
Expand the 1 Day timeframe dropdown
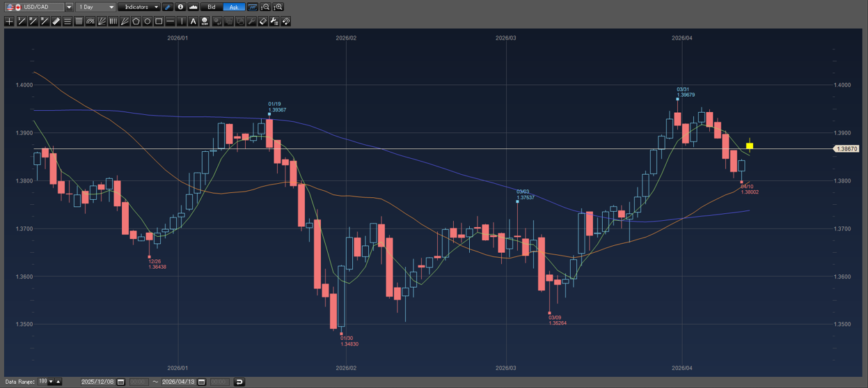click(111, 7)
